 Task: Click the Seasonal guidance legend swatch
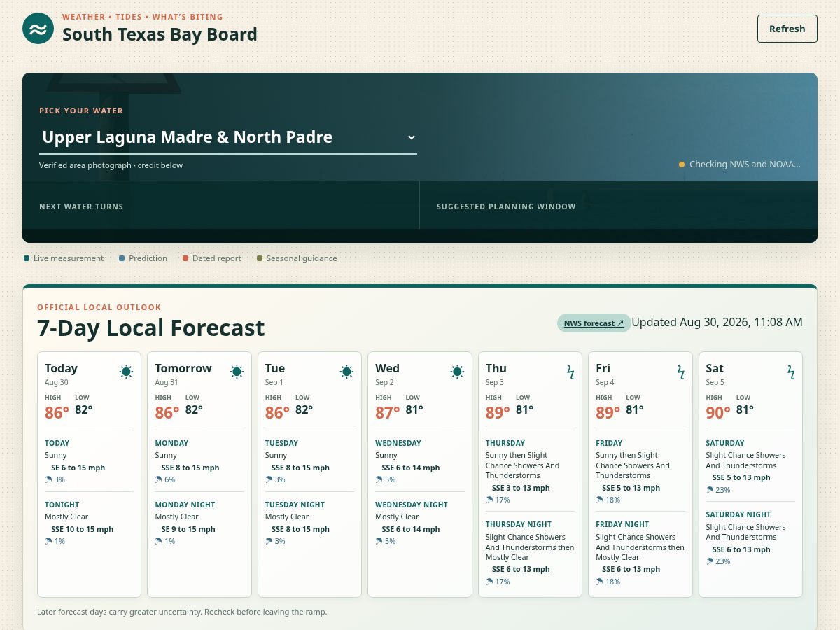click(x=260, y=258)
